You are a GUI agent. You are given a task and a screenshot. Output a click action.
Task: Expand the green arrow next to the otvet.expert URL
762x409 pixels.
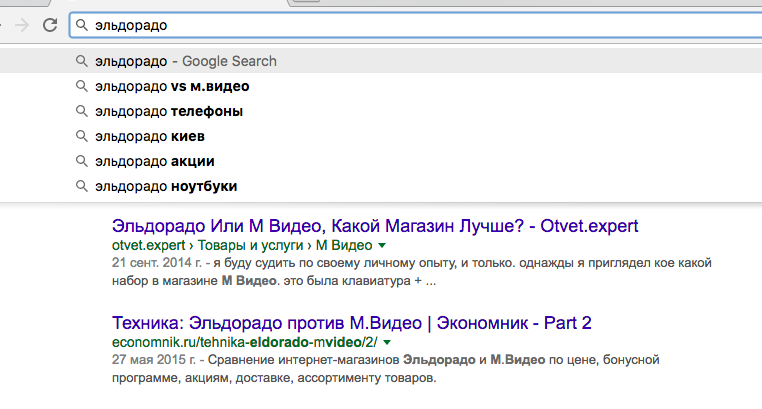click(x=382, y=246)
